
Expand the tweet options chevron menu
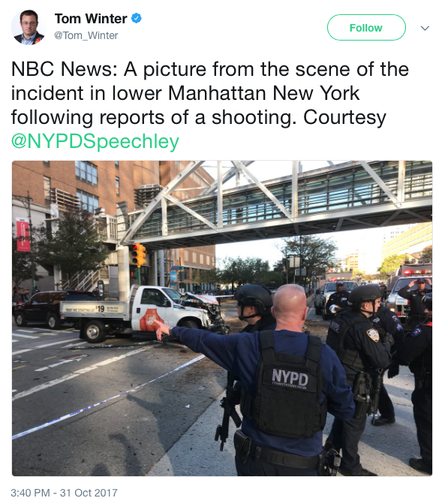click(425, 29)
